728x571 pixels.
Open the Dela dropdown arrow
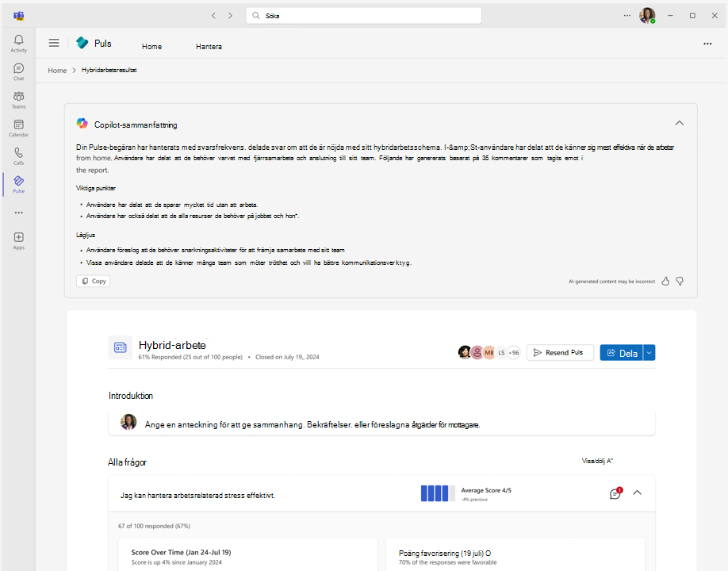point(649,352)
